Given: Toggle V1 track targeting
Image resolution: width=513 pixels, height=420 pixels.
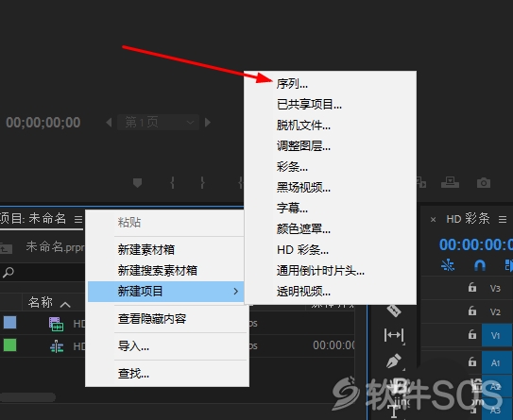Looking at the screenshot, I should coord(495,335).
